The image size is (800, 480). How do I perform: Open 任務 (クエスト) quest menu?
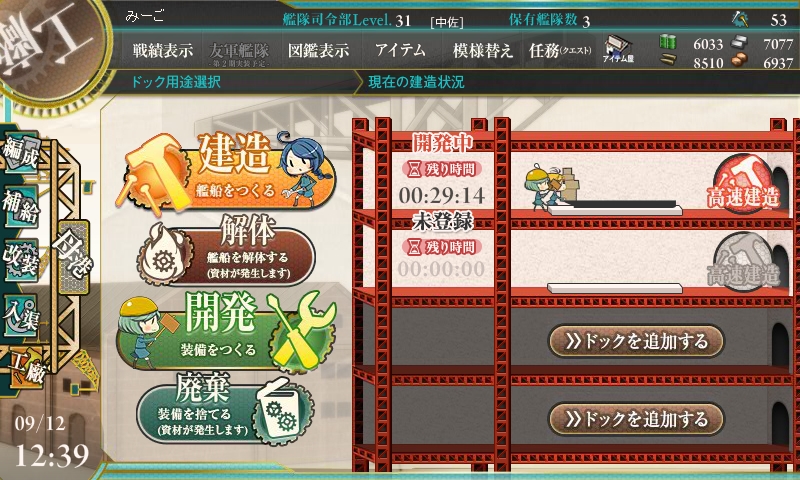(560, 50)
